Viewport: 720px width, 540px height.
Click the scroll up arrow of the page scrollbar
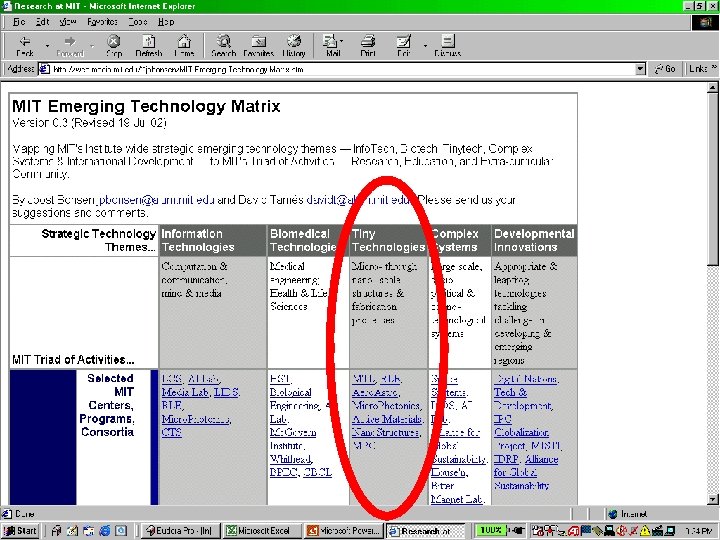[712, 87]
